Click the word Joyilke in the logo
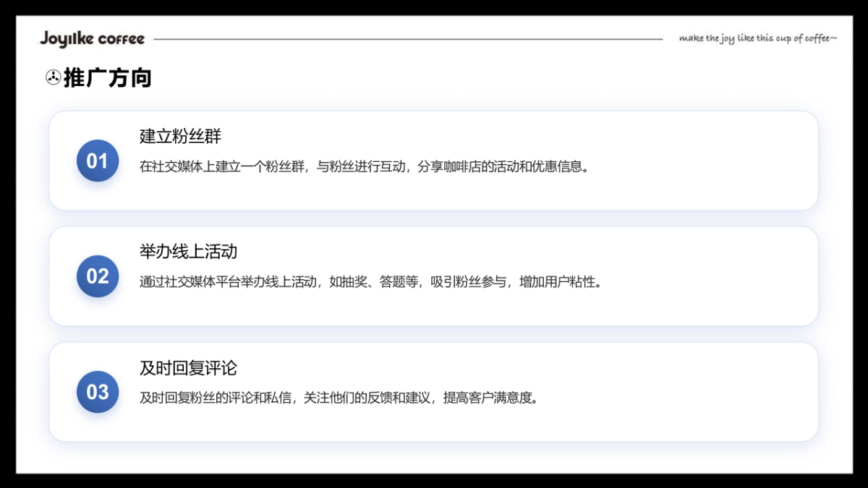 [x=67, y=39]
